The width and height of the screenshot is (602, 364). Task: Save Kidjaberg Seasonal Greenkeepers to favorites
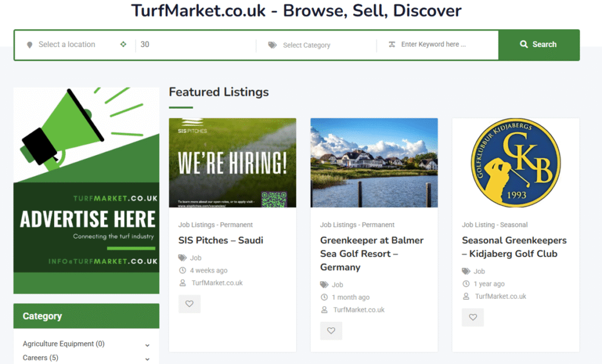point(473,318)
